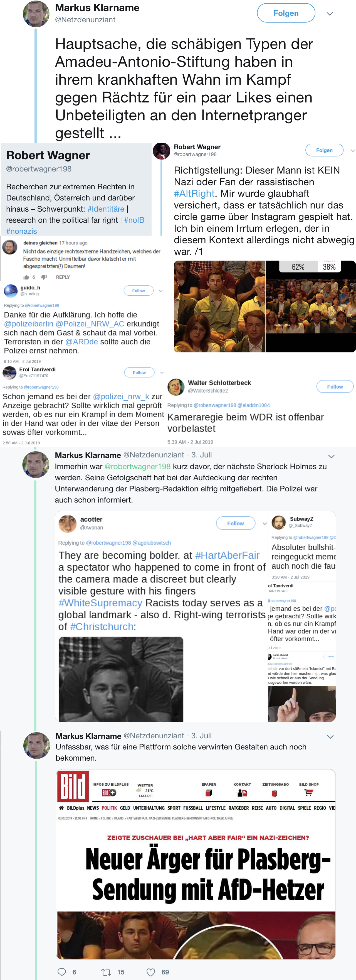Open the chevron menu beside guido_h's Follow
The width and height of the screenshot is (356, 980).
[161, 291]
